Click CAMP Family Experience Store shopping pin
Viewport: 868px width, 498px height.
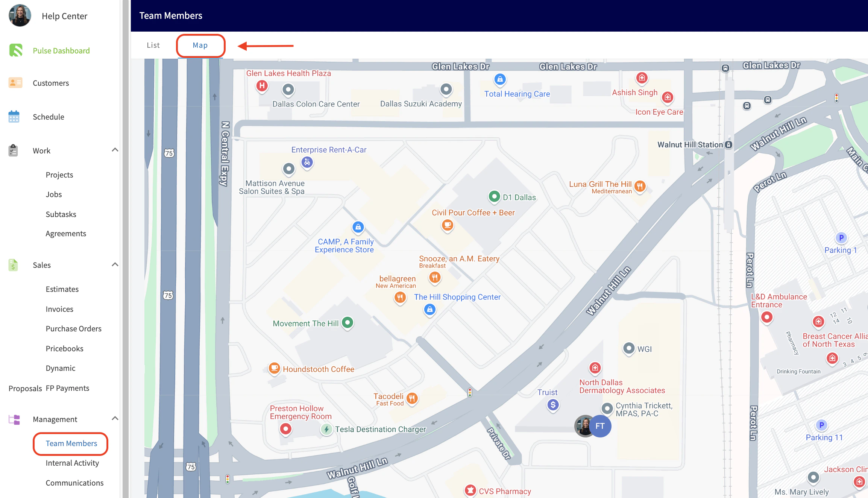[x=358, y=228]
